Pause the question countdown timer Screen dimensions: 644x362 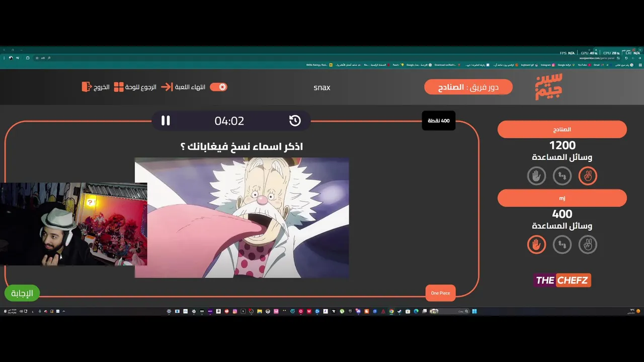pos(166,121)
